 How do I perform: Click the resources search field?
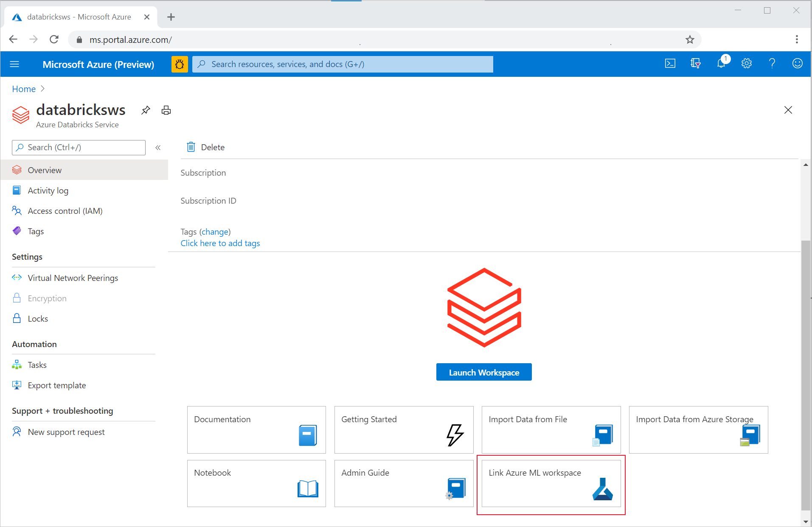[343, 64]
